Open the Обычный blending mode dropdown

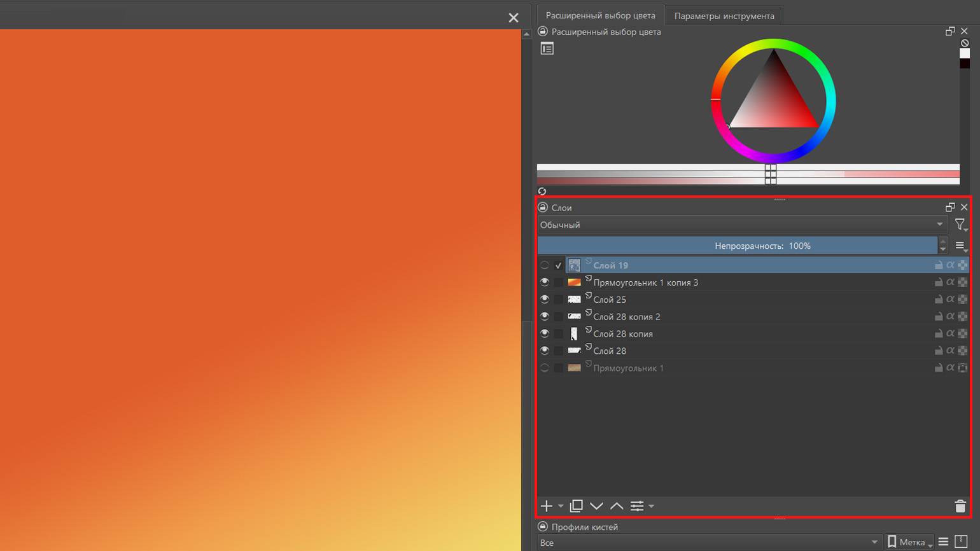pyautogui.click(x=741, y=225)
